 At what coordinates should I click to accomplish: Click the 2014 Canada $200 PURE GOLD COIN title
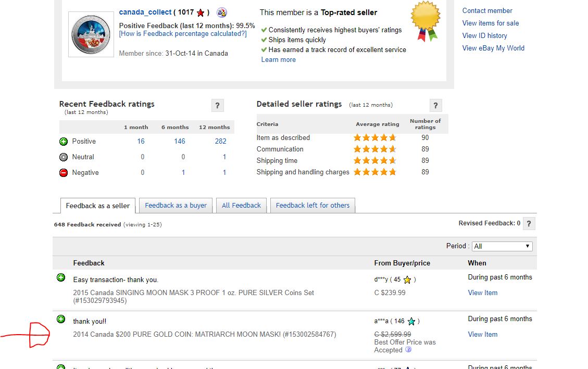(x=204, y=334)
